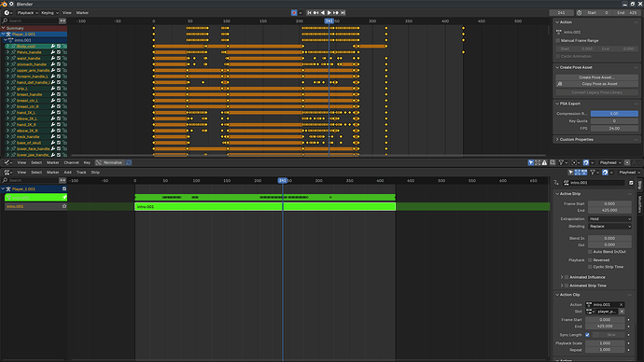The width and height of the screenshot is (644, 362).
Task: Select the neck_handle channel
Action: click(28, 136)
